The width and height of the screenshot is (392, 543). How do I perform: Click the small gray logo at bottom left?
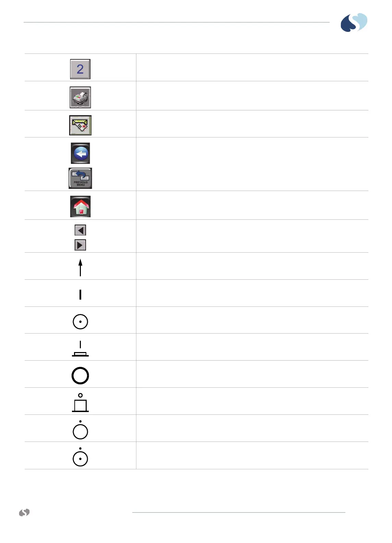click(x=24, y=512)
